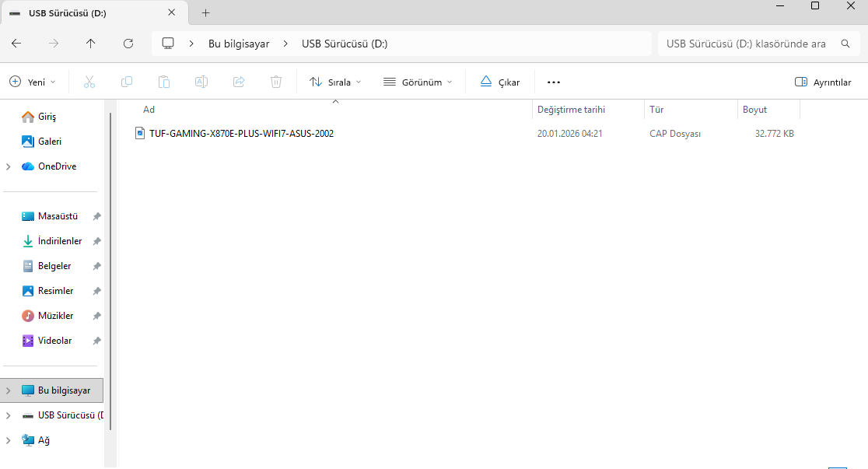The height and width of the screenshot is (469, 868).
Task: Click the date 20.01.2026 04:21
Action: pos(569,134)
